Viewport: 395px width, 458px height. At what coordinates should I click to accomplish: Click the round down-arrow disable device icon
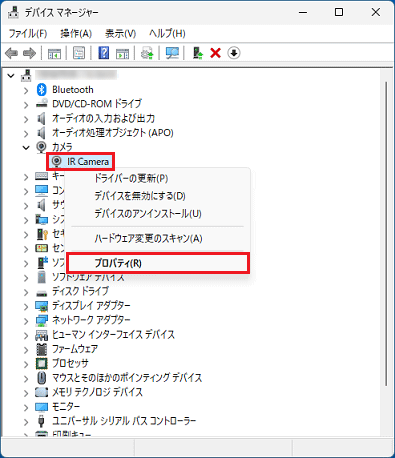coord(234,53)
